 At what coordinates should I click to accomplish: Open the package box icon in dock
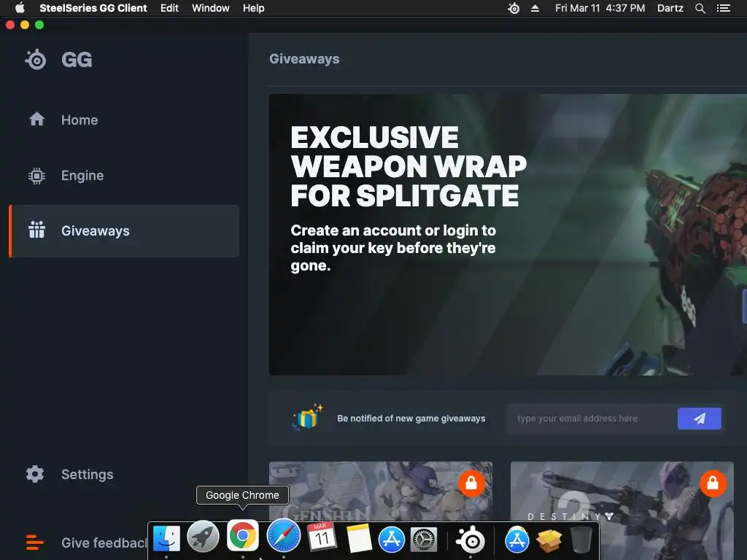click(x=549, y=540)
